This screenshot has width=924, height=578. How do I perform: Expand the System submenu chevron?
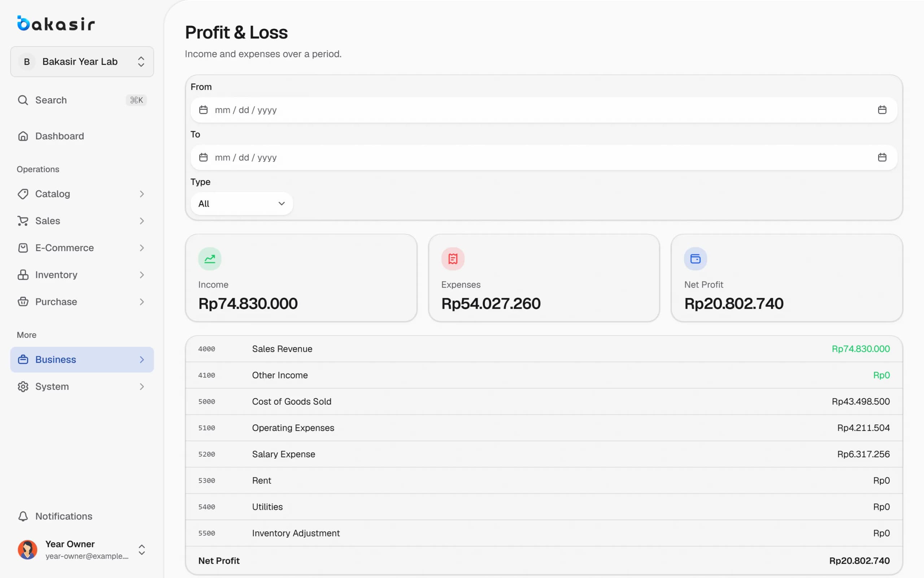click(141, 387)
